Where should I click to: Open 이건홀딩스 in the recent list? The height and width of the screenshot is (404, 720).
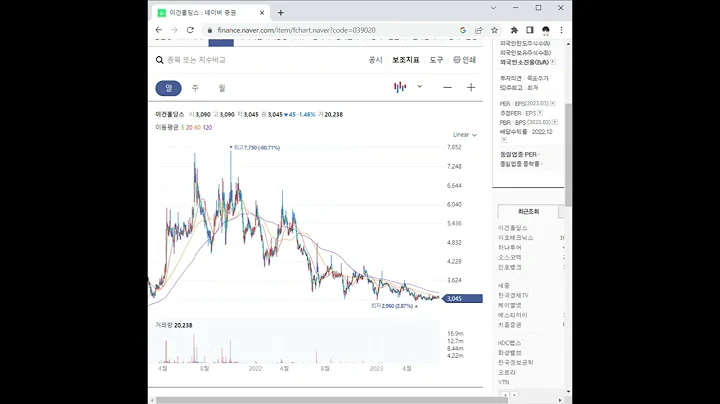(513, 228)
